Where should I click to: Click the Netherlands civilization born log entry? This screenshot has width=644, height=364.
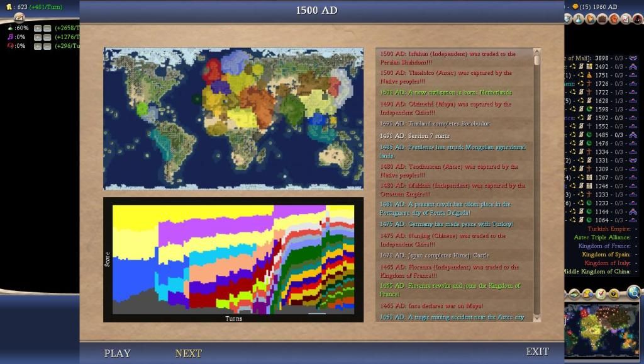click(x=446, y=93)
